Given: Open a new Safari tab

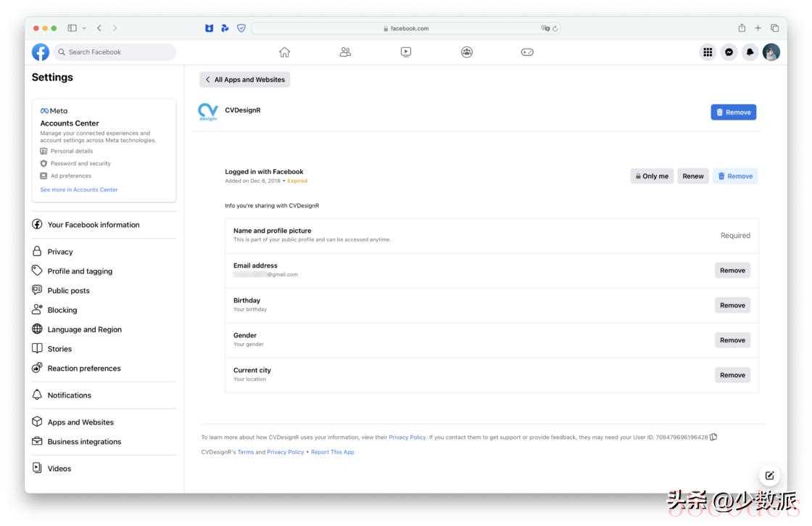Looking at the screenshot, I should tap(758, 28).
